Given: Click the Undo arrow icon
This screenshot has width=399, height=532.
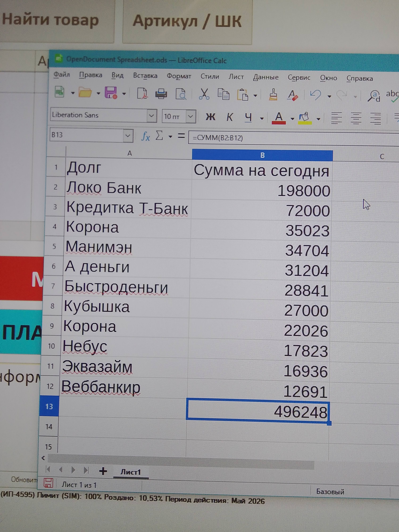Looking at the screenshot, I should click(x=316, y=95).
